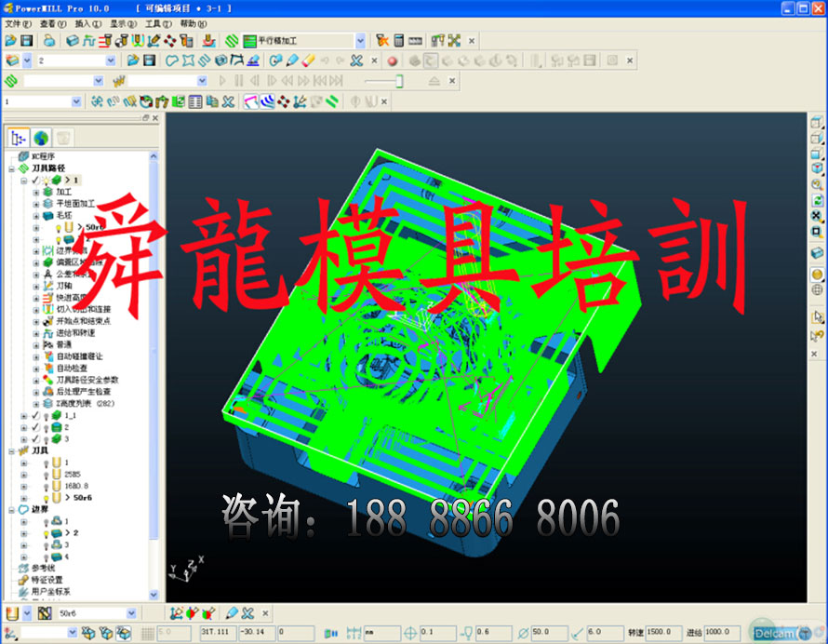This screenshot has height=644, width=828.
Task: Toggle light bulb for tool 2585
Action: pos(46,474)
